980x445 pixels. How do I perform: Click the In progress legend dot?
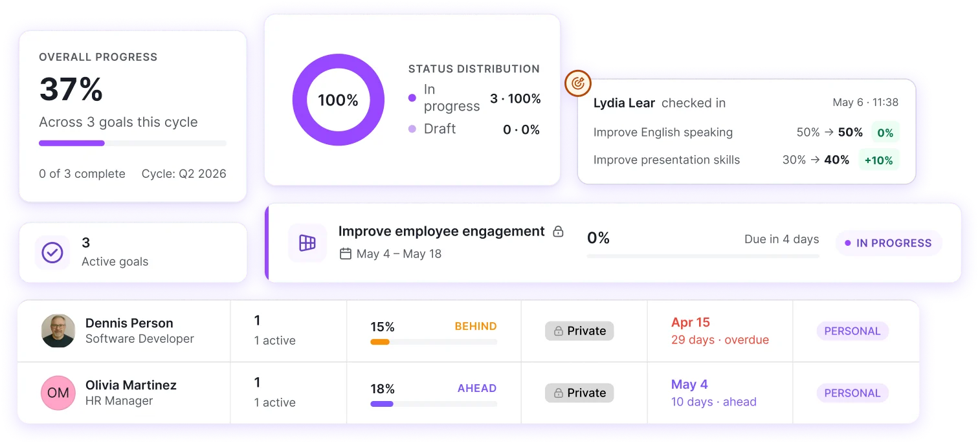click(x=412, y=98)
